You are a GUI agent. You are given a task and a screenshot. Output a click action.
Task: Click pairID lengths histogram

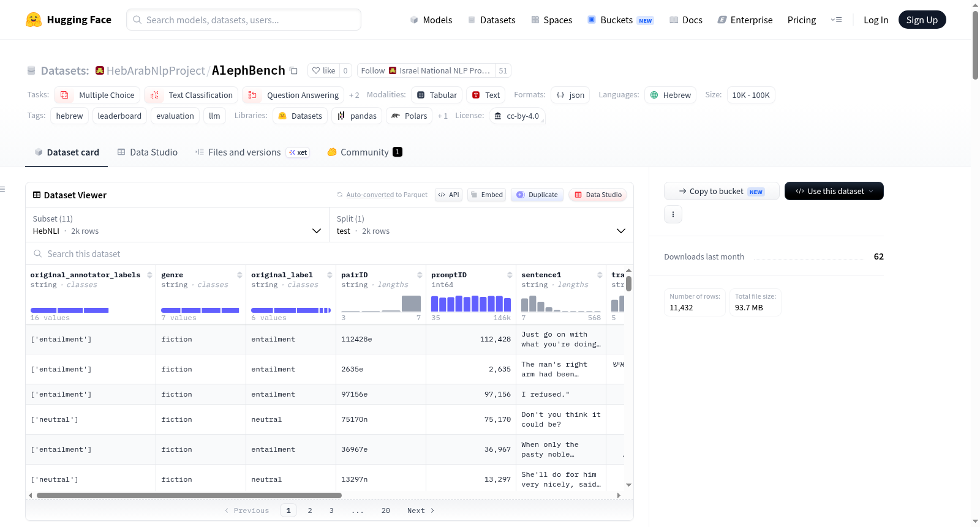381,303
